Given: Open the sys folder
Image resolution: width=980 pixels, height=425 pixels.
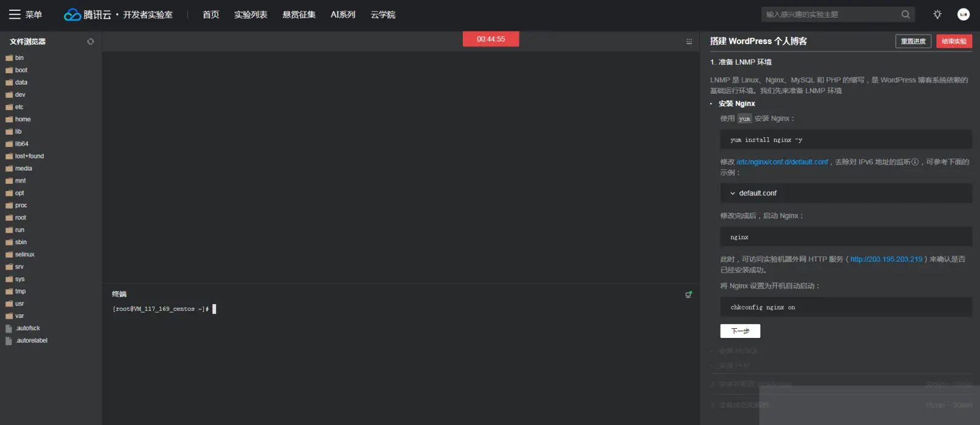Looking at the screenshot, I should 15,279.
